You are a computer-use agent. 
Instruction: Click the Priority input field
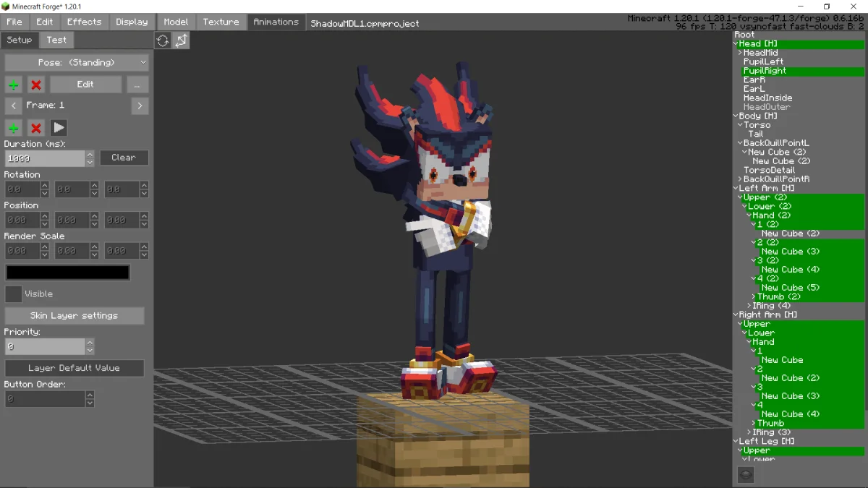[45, 346]
